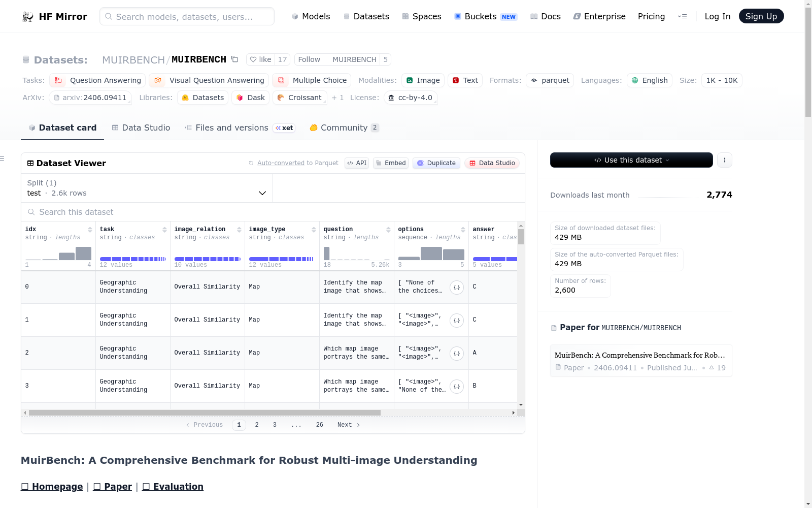Click the Embed viewer button
Image resolution: width=812 pixels, height=508 pixels.
click(x=391, y=163)
